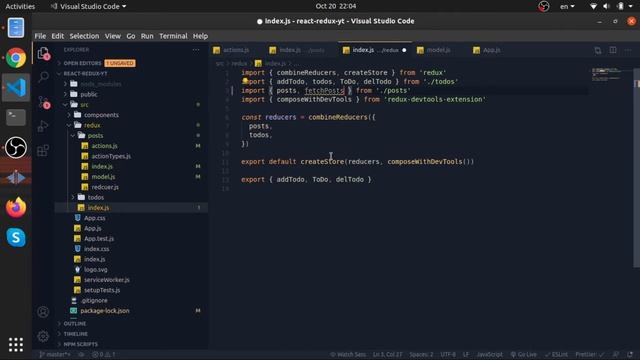Viewport: 640px width, 360px height.
Task: Launch Firefox from the dock
Action: 16,207
